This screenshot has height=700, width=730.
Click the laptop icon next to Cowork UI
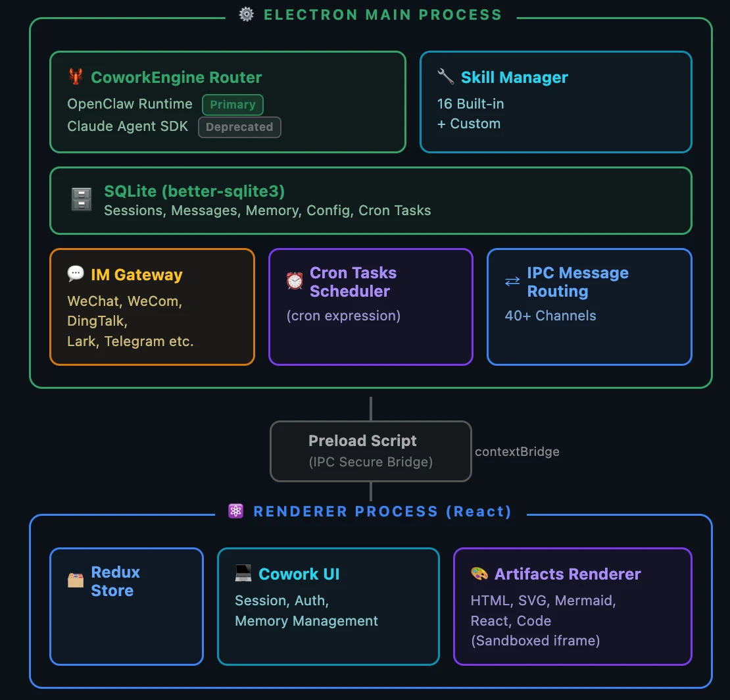(243, 573)
